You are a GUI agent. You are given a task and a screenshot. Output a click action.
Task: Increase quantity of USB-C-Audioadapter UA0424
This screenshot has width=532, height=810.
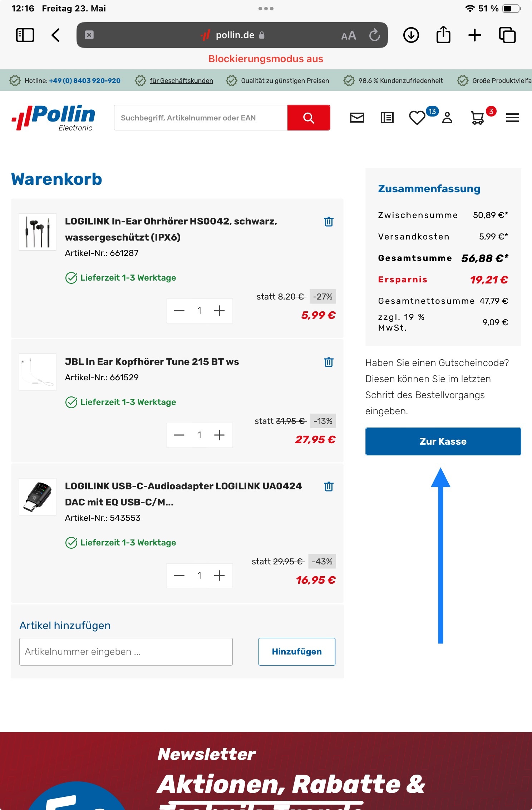pyautogui.click(x=219, y=576)
